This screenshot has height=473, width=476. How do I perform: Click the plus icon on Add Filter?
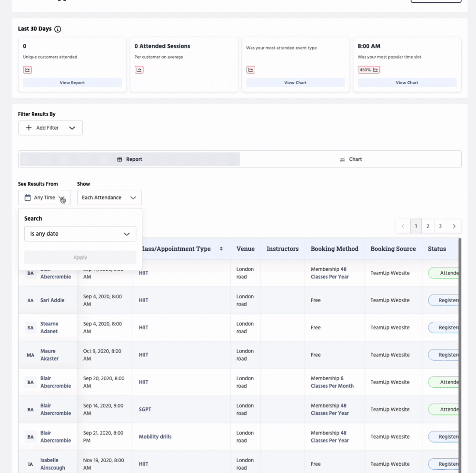pyautogui.click(x=29, y=128)
